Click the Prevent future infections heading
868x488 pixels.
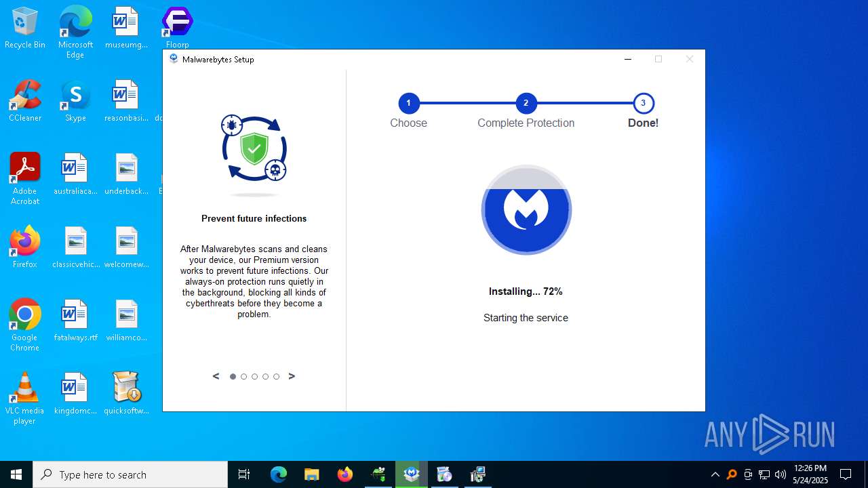pyautogui.click(x=254, y=218)
